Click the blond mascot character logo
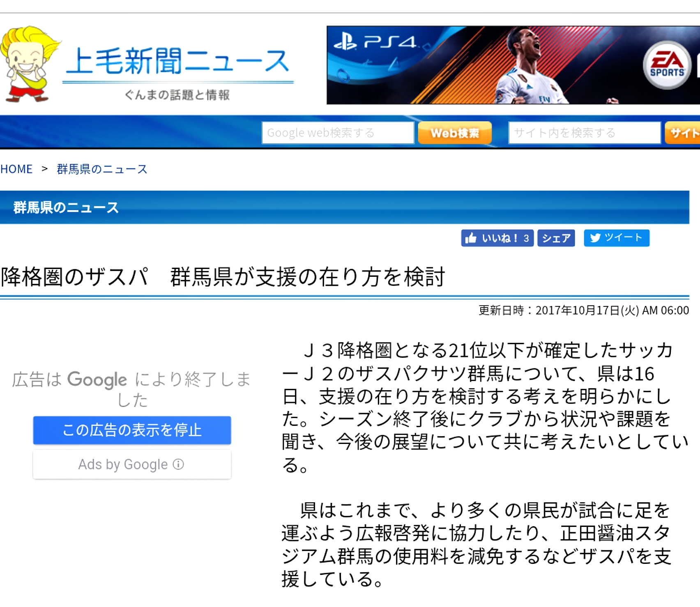The height and width of the screenshot is (607, 700). tap(28, 64)
